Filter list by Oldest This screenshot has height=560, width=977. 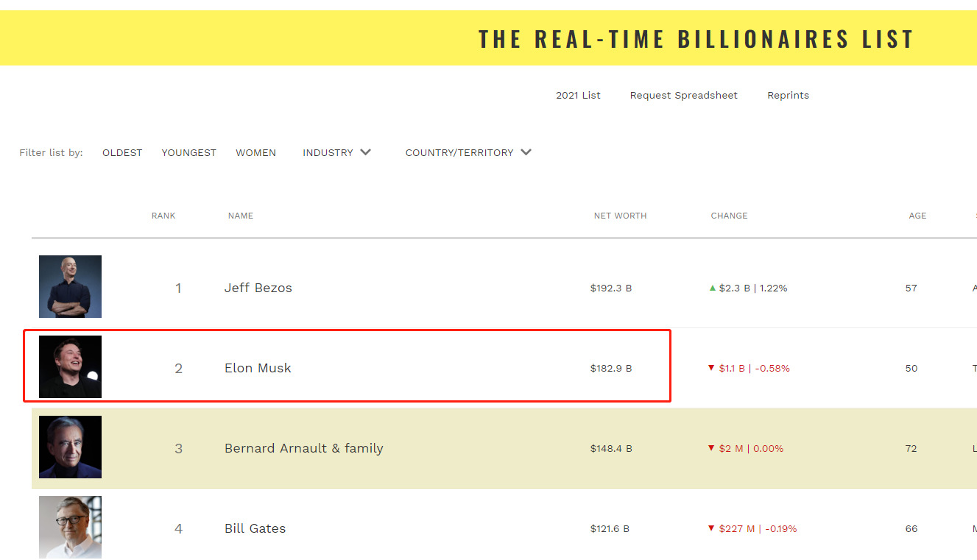click(122, 152)
